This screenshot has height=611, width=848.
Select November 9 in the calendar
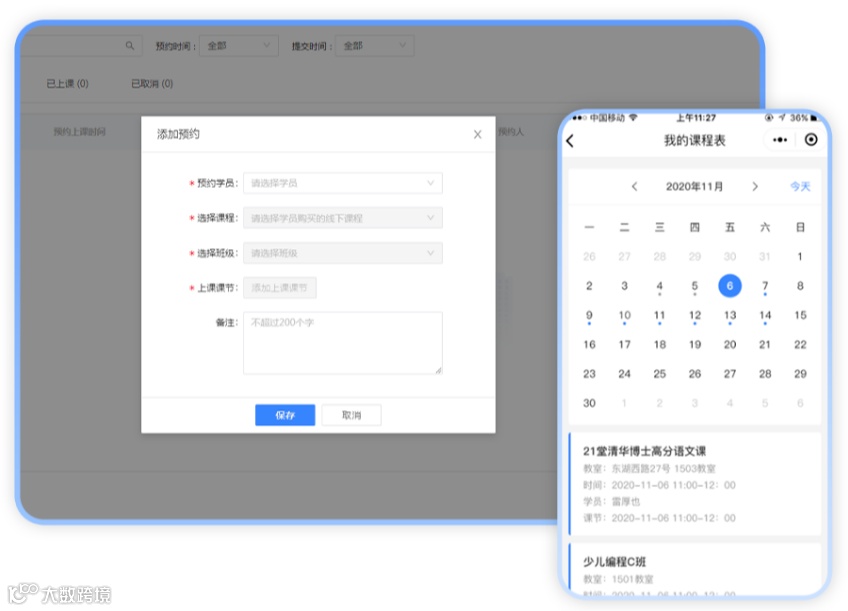point(589,315)
